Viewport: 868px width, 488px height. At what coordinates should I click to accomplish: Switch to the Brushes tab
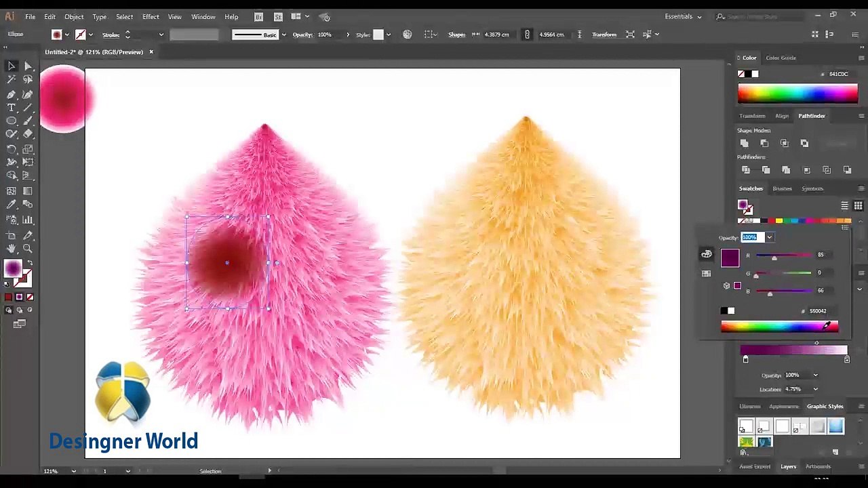(x=782, y=188)
